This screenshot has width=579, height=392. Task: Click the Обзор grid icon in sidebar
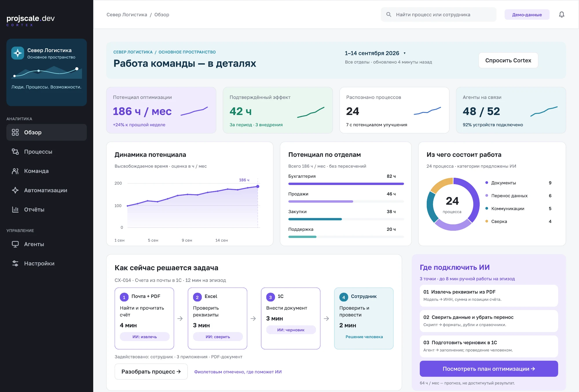click(x=15, y=132)
